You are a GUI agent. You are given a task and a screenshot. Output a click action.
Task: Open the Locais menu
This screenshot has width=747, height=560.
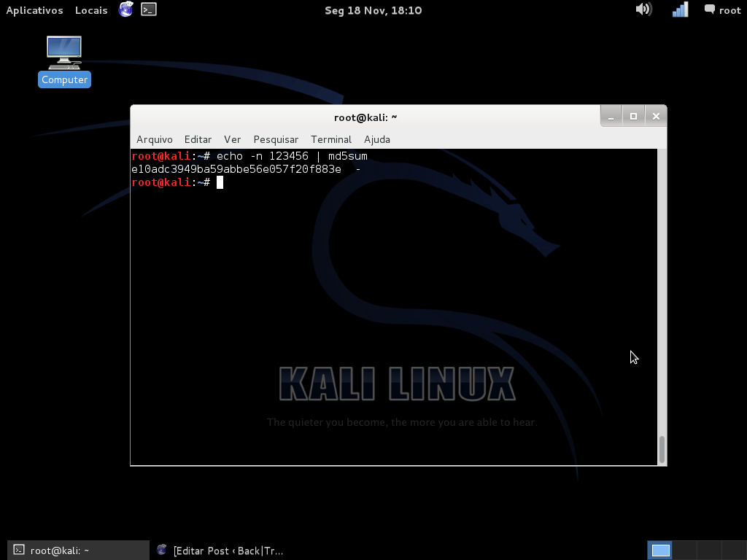(91, 10)
